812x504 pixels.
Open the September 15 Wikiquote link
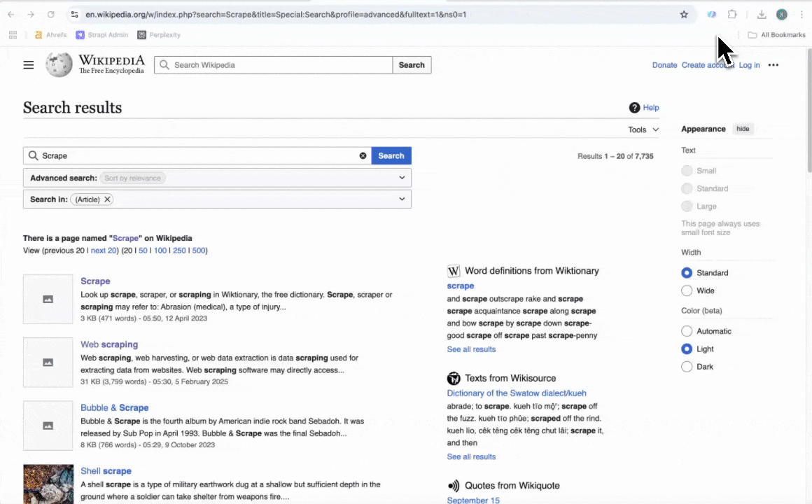pyautogui.click(x=473, y=500)
